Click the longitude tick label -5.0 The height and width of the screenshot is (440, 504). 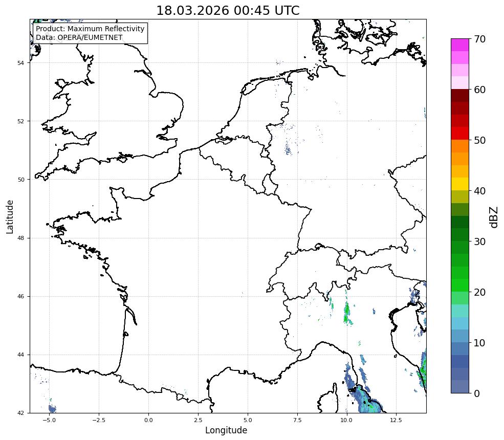coord(49,420)
